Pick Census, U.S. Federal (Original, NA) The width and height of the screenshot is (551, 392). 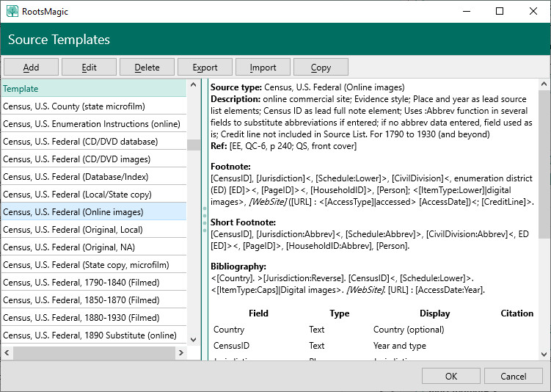(77, 247)
